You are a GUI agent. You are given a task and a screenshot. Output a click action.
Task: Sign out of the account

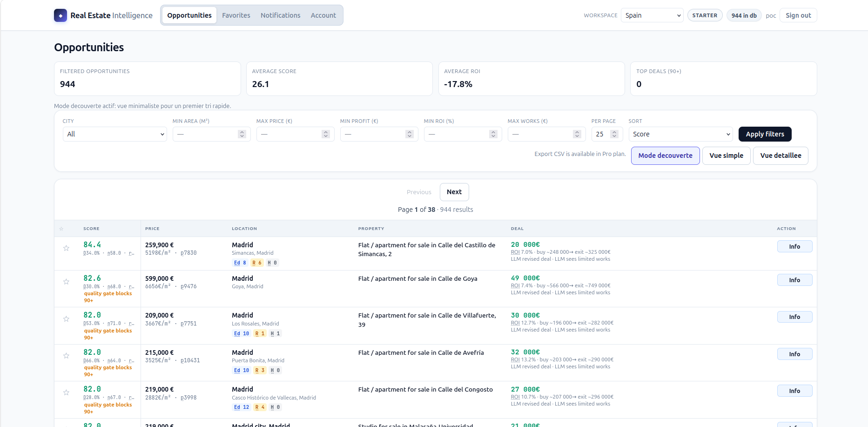[798, 15]
